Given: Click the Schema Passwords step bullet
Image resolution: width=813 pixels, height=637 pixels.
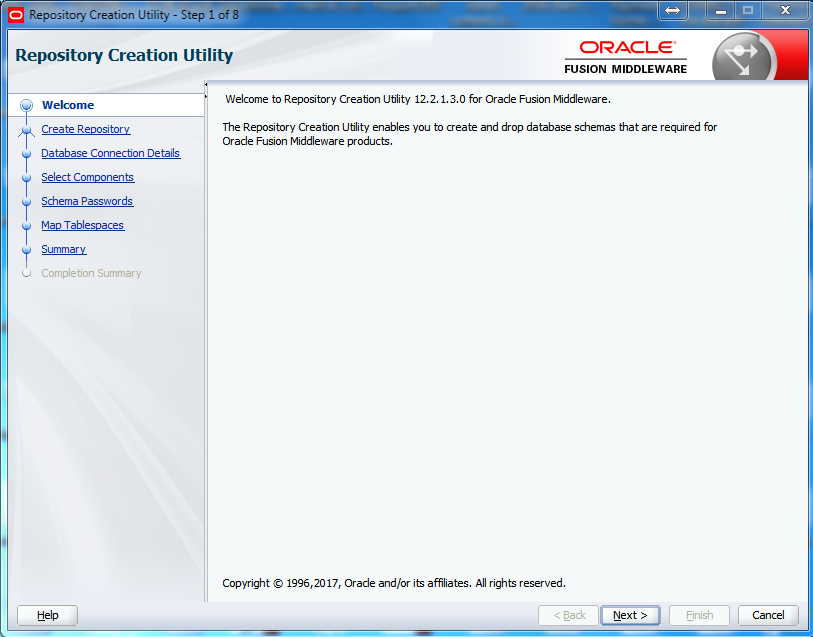Looking at the screenshot, I should pos(26,202).
